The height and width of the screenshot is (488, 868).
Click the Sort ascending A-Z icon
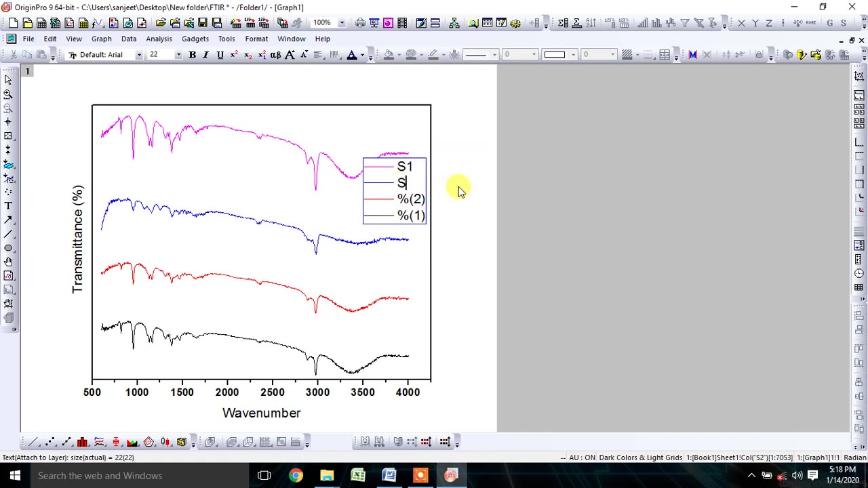pyautogui.click(x=591, y=23)
